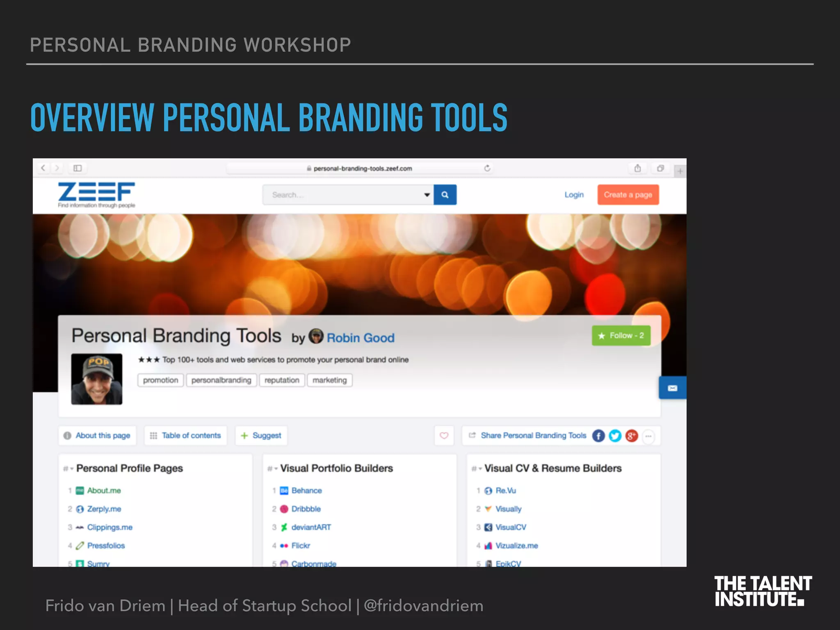Open the Behance link
840x630 pixels.
(x=306, y=491)
